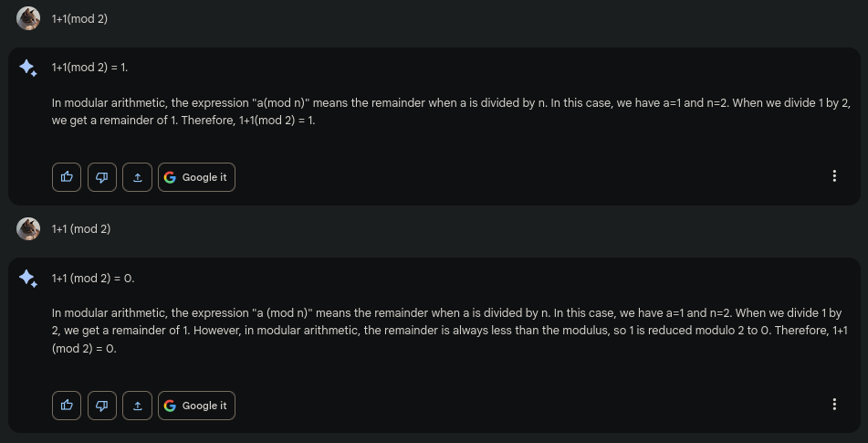Thumbs down the second response
Image resolution: width=868 pixels, height=443 pixels.
click(x=101, y=406)
